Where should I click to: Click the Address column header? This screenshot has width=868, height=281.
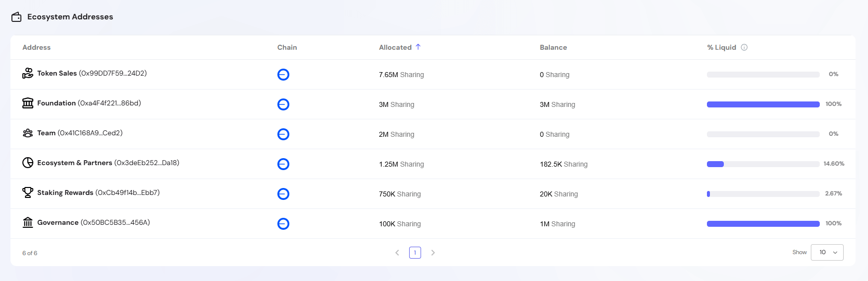[36, 47]
